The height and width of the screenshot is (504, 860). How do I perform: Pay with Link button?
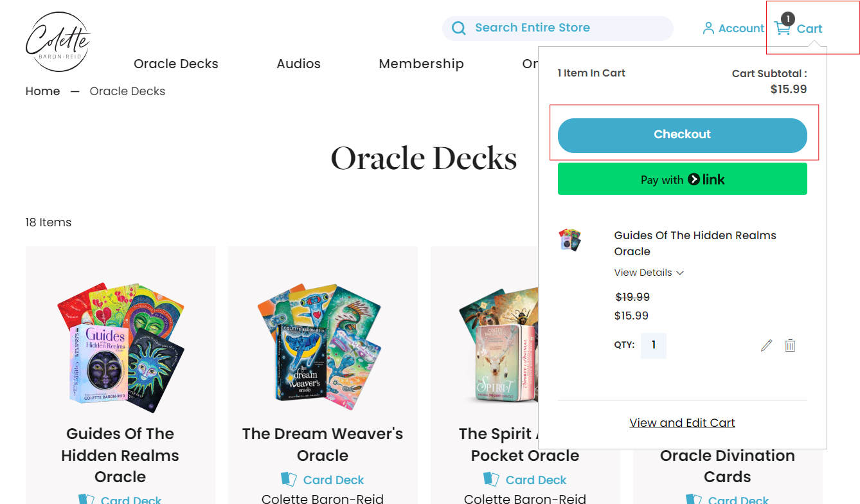(682, 179)
